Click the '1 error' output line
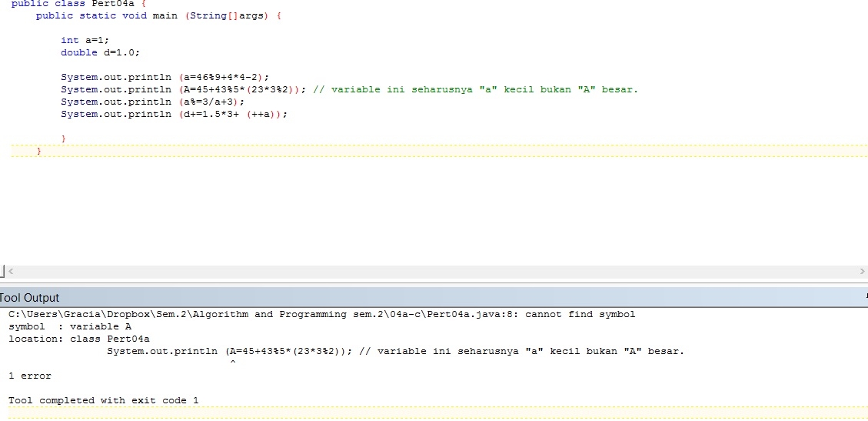The width and height of the screenshot is (868, 421). pyautogui.click(x=30, y=376)
